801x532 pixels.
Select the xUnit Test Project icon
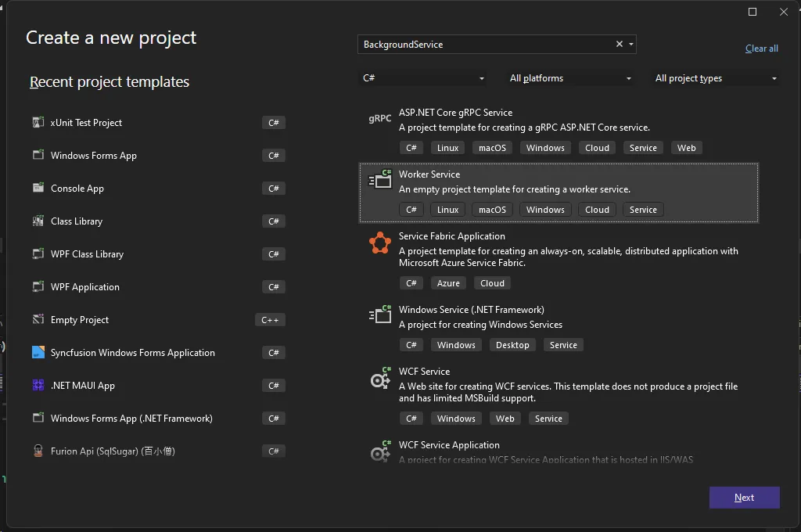[38, 122]
